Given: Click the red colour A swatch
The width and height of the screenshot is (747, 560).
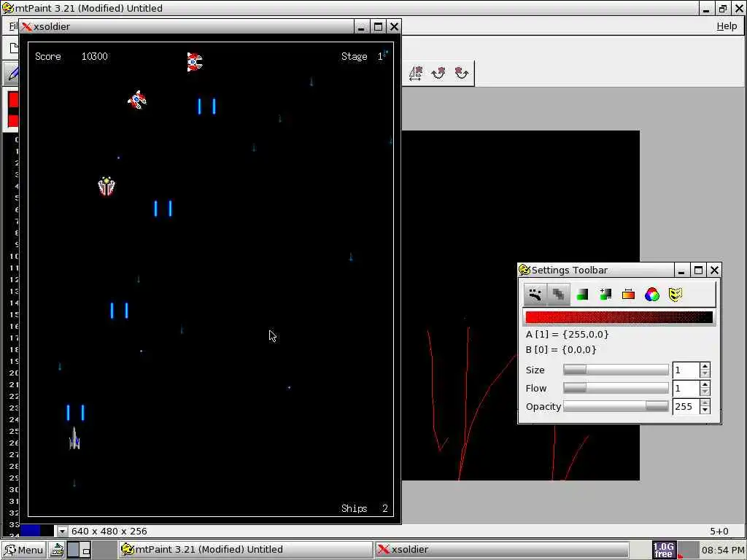Looking at the screenshot, I should pos(13,100).
